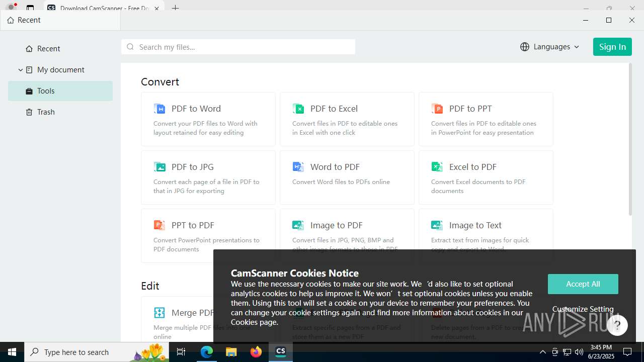Open the Languages dropdown
The image size is (644, 362).
coord(550,47)
